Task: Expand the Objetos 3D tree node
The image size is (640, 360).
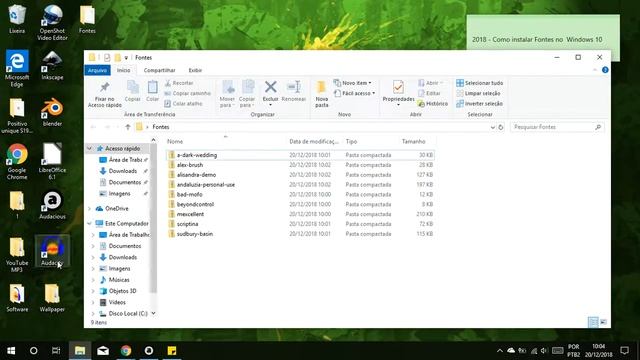Action: click(93, 291)
